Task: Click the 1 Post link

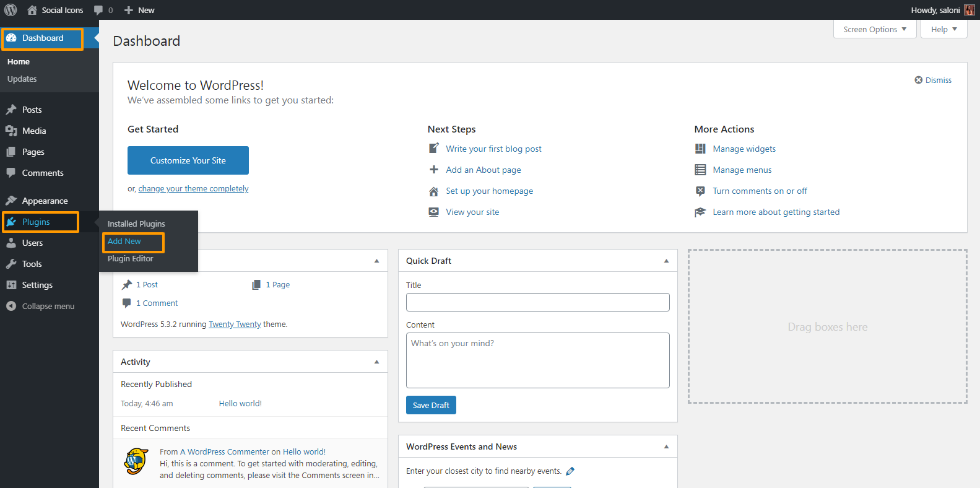Action: tap(147, 285)
